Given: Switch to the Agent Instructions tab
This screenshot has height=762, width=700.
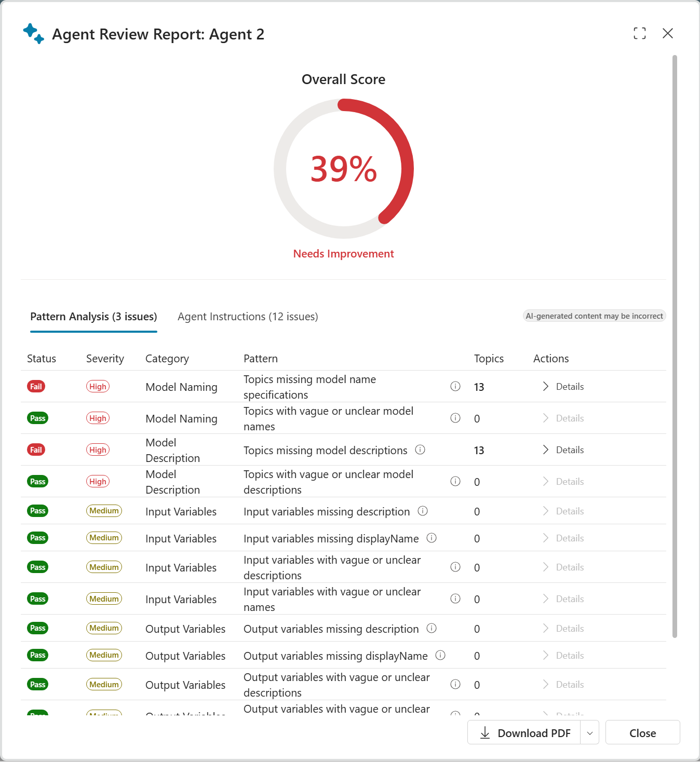Looking at the screenshot, I should [x=248, y=317].
